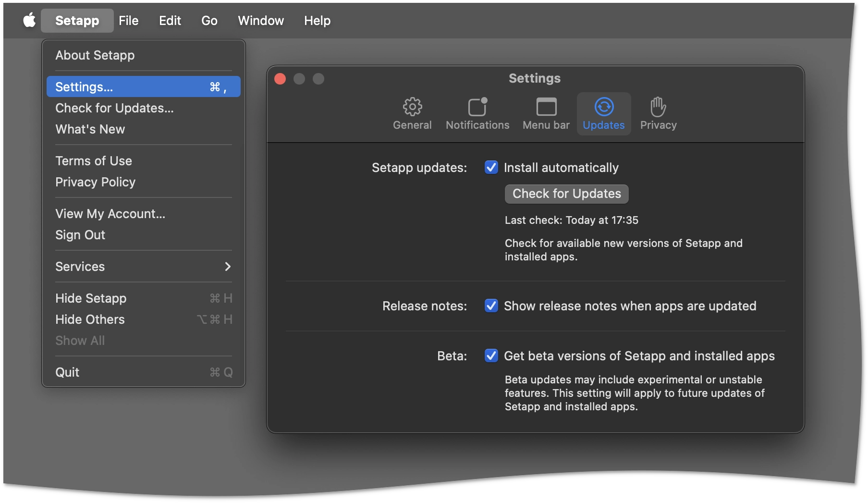Uncheck Show release notes when apps are updated
The height and width of the screenshot is (503, 868).
point(491,306)
